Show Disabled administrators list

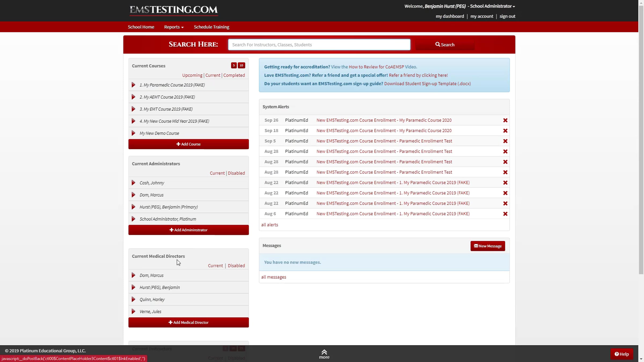(236, 173)
